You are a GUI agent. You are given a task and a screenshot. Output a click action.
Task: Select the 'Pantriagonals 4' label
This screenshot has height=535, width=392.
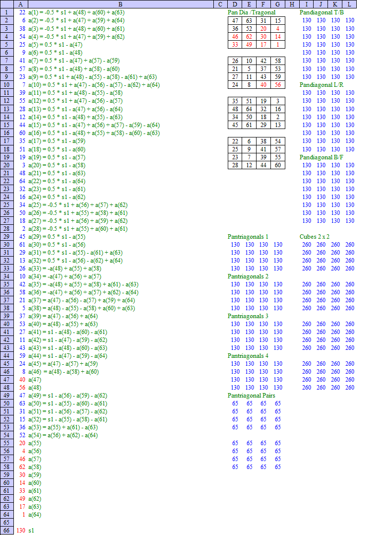(248, 355)
